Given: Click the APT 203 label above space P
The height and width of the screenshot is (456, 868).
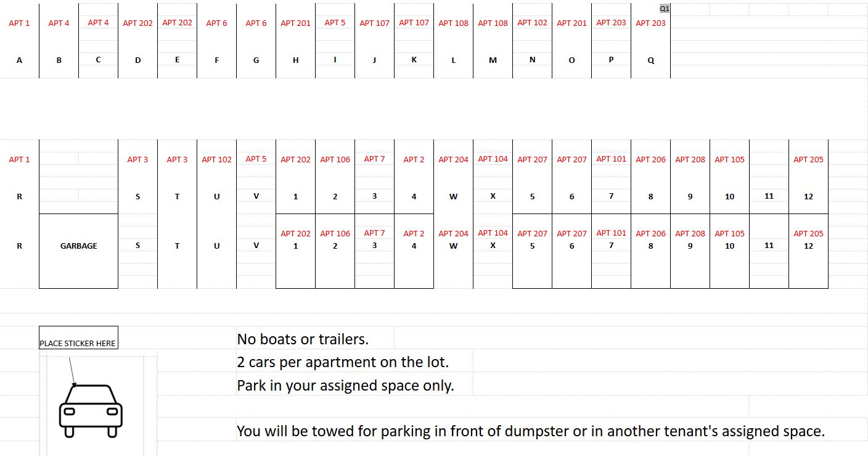Looking at the screenshot, I should point(611,23).
